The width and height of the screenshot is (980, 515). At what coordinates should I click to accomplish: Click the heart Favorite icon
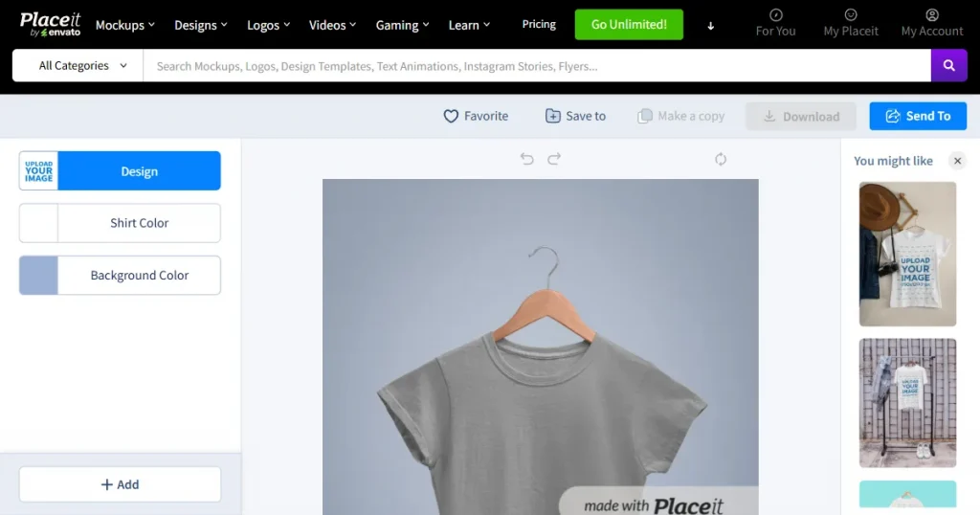tap(451, 116)
